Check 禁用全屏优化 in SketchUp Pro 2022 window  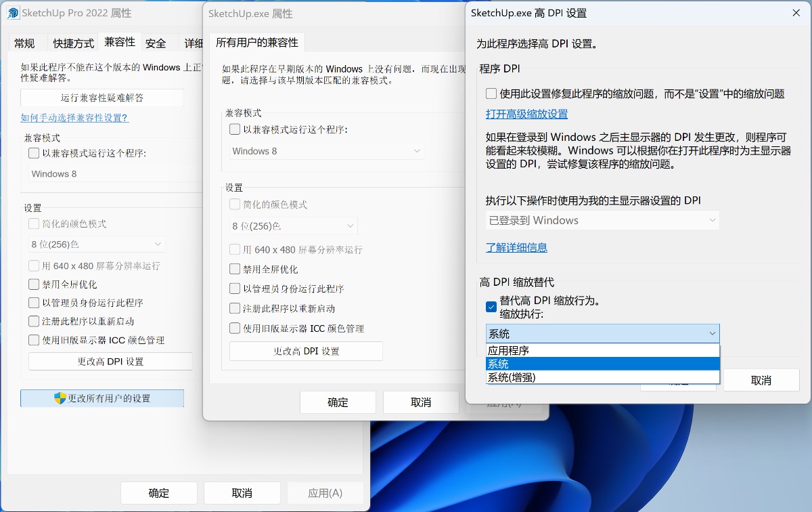coord(34,284)
